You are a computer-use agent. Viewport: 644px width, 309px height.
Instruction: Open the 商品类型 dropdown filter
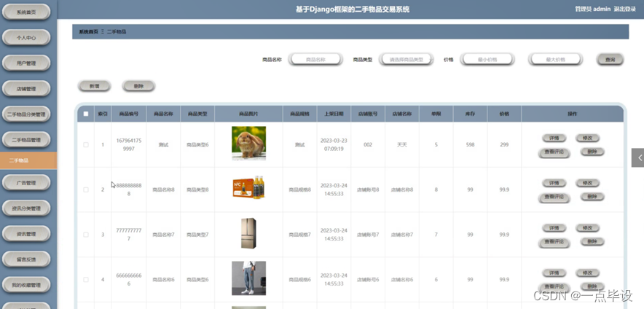coord(406,60)
